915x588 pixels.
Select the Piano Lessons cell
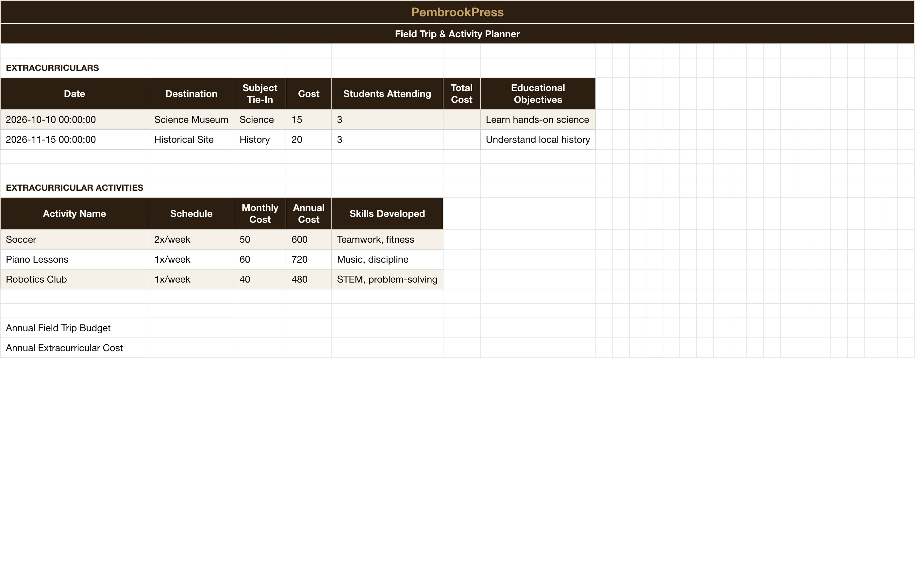[x=75, y=259]
